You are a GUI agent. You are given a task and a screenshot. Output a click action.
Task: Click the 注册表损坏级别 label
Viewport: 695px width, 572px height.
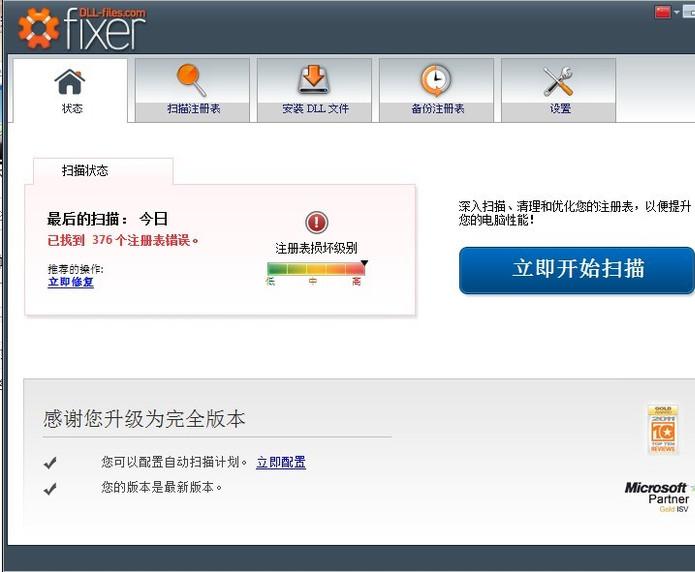click(x=316, y=248)
